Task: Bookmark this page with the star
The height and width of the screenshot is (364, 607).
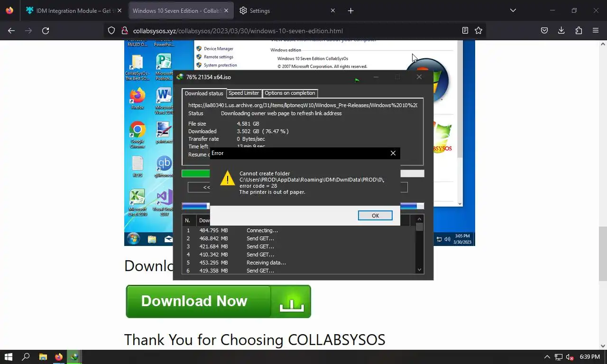Action: tap(478, 31)
